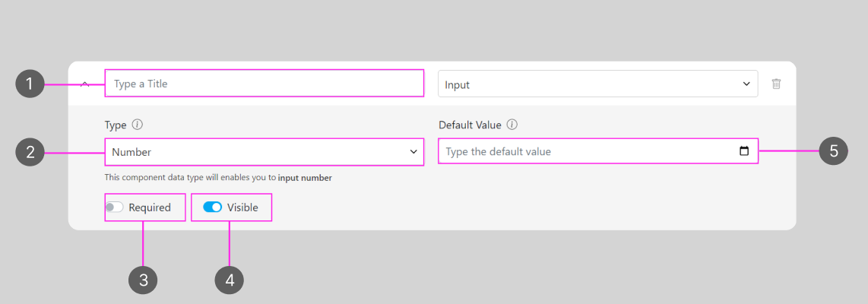Click the Default Value field label

pos(470,125)
